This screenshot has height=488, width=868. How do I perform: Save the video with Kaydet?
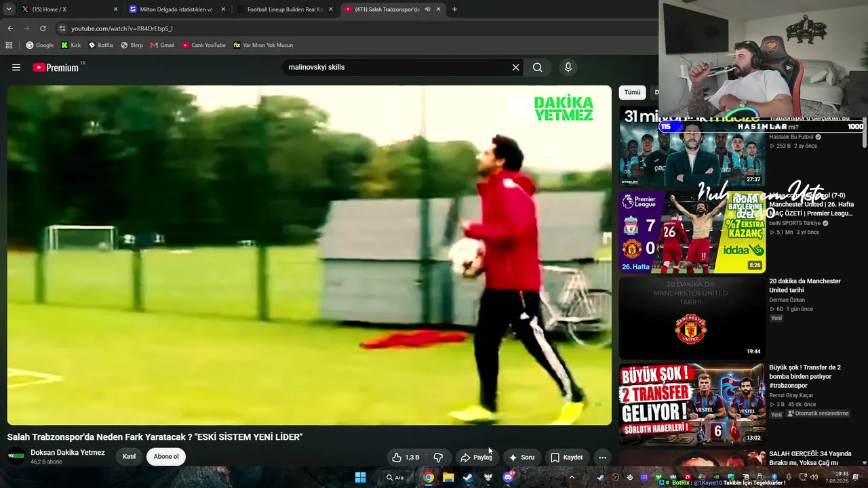coord(566,457)
